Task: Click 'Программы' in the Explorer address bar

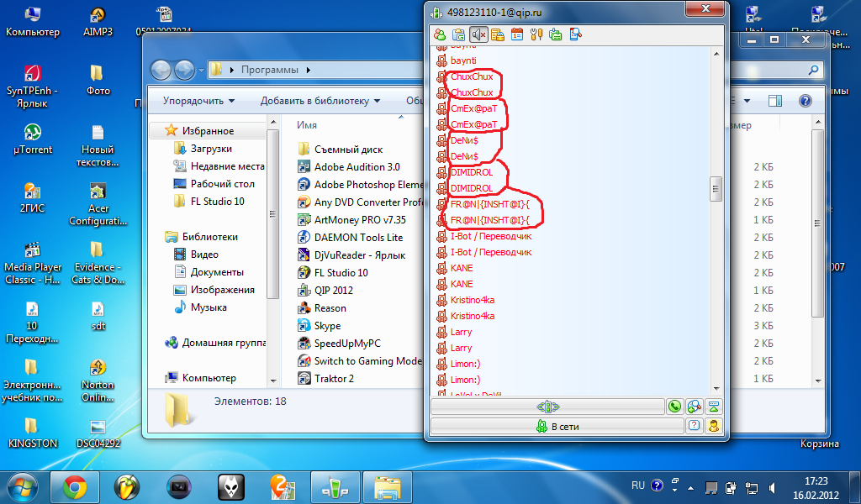Action: click(x=270, y=71)
